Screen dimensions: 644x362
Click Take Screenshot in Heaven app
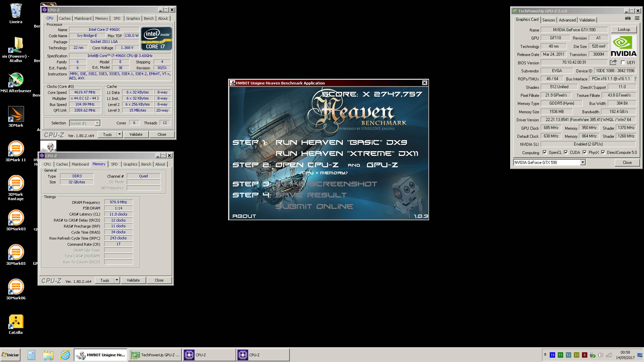pyautogui.click(x=326, y=184)
